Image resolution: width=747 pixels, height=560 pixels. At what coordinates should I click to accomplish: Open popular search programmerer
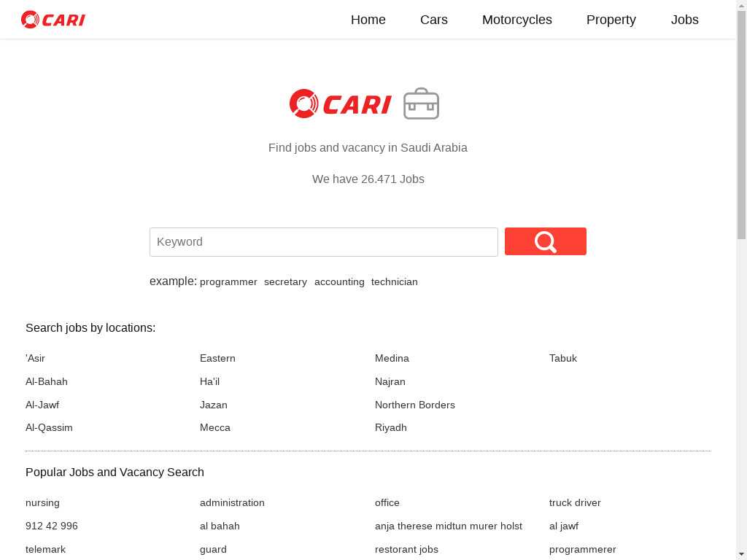pos(583,550)
